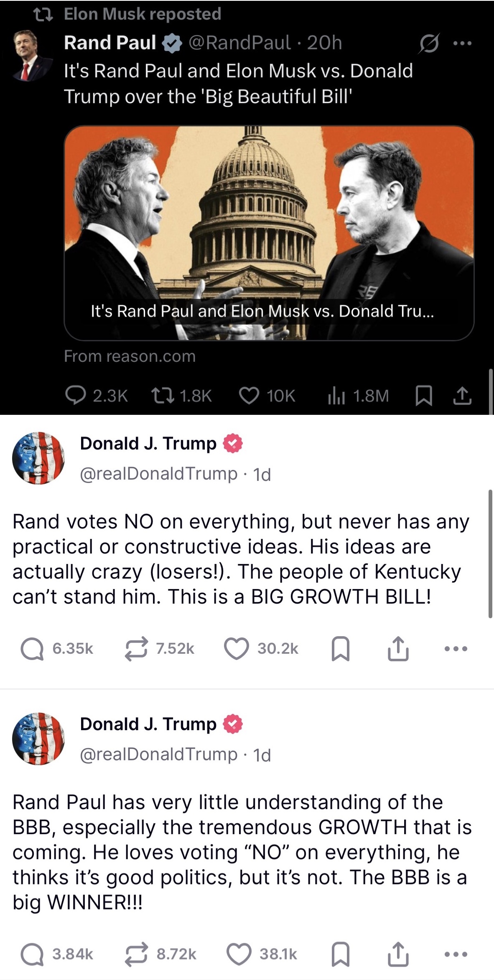This screenshot has width=494, height=980.
Task: Share Rand Paul's tweet
Action: [462, 396]
